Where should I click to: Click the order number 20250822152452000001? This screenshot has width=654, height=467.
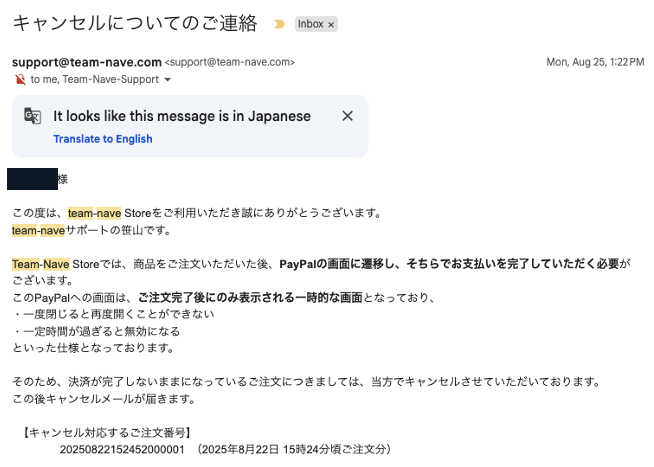pyautogui.click(x=123, y=450)
